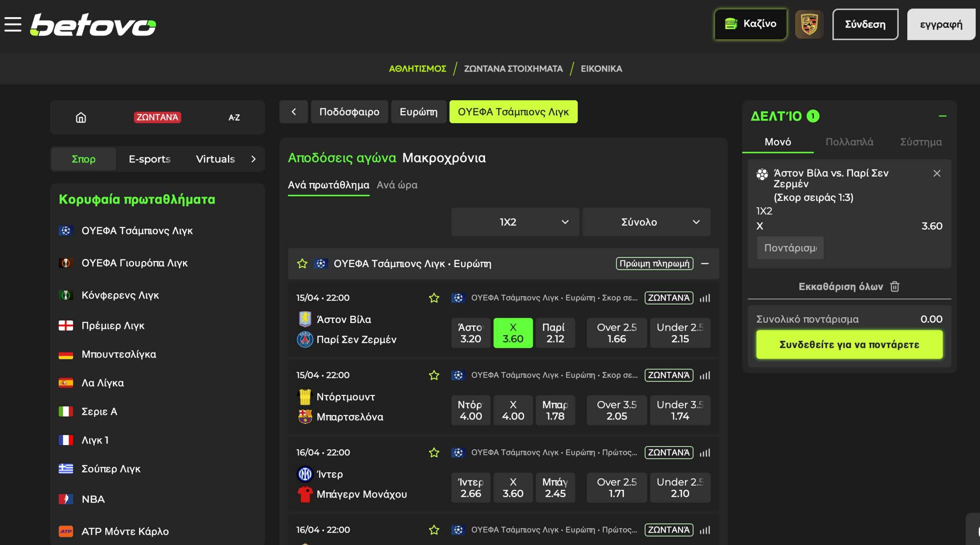Open statistics icon for Aston Villa match
The width and height of the screenshot is (980, 545).
705,298
